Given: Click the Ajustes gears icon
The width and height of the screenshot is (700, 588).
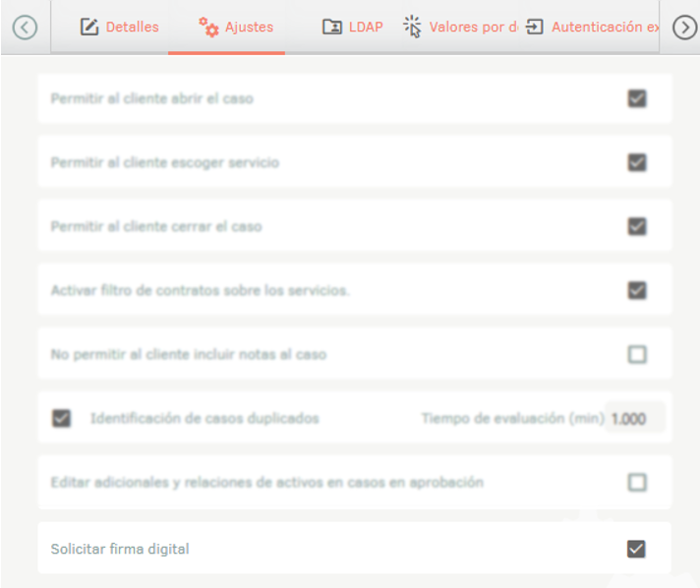Looking at the screenshot, I should point(209,28).
